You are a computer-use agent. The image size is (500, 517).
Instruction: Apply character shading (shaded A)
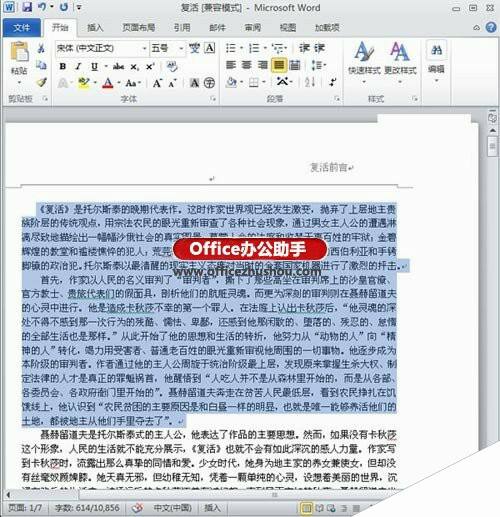[194, 83]
